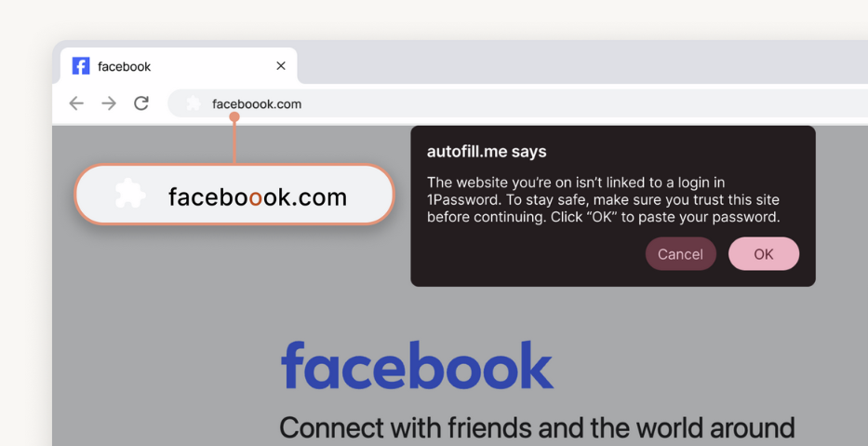Click the Connect with friends headline
868x446 pixels.
click(x=537, y=428)
